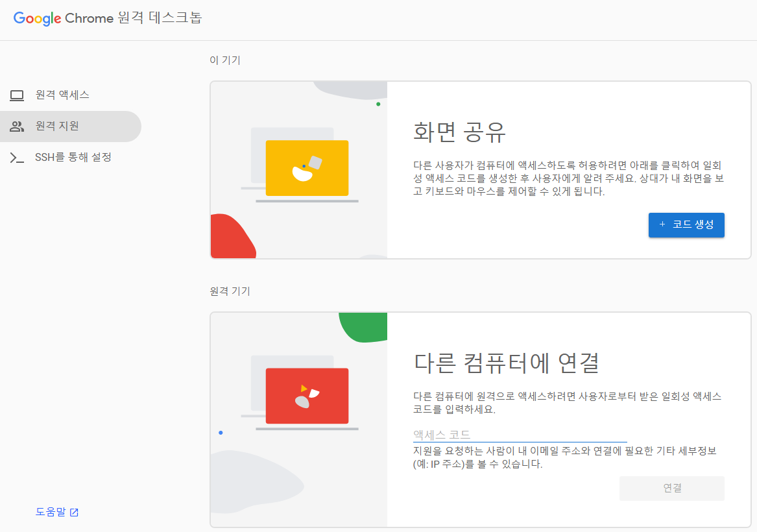Click the 다른 컴퓨터에 연결 heading
Viewport: 757px width, 532px height.
507,363
